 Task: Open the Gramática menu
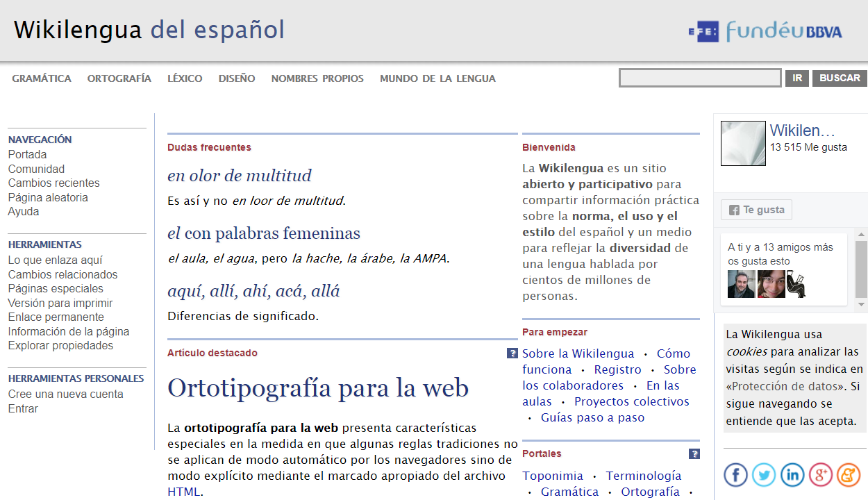tap(42, 78)
